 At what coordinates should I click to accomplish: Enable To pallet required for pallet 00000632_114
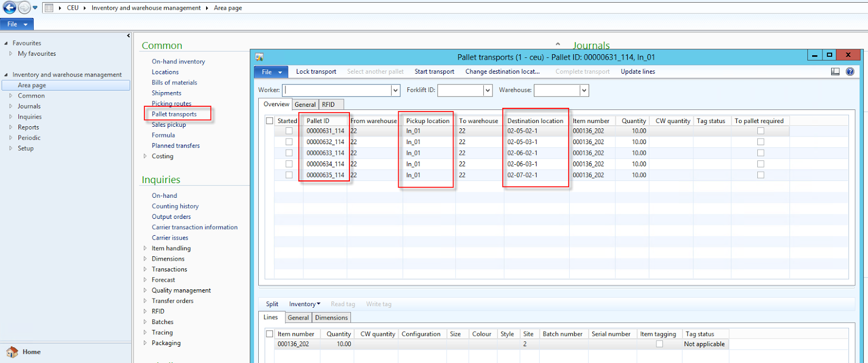tap(761, 142)
